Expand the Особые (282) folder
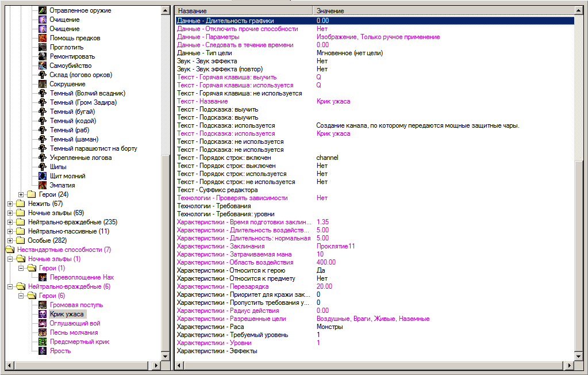 click(10, 240)
